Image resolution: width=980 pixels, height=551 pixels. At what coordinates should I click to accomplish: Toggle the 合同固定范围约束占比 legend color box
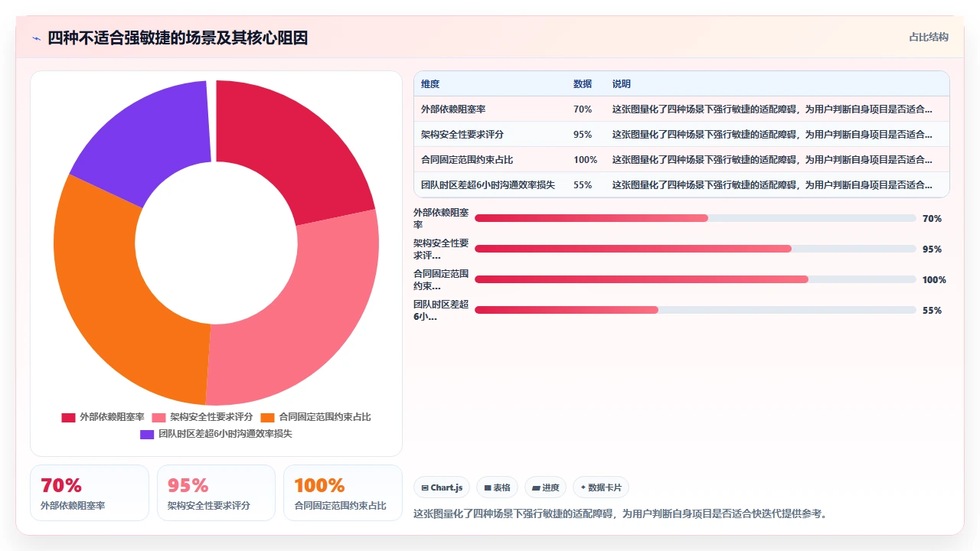tap(267, 418)
